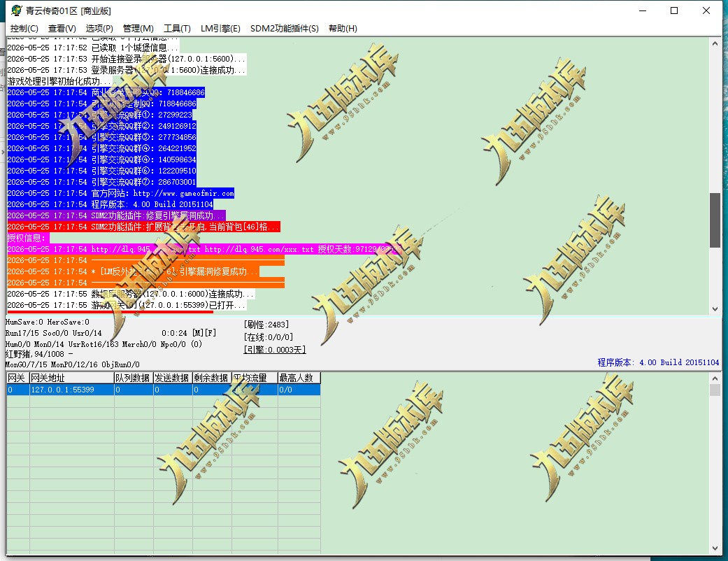Click log line 引擎交流QQ群①: 27299223
Image resolution: width=728 pixels, height=561 pixels.
pyautogui.click(x=100, y=115)
